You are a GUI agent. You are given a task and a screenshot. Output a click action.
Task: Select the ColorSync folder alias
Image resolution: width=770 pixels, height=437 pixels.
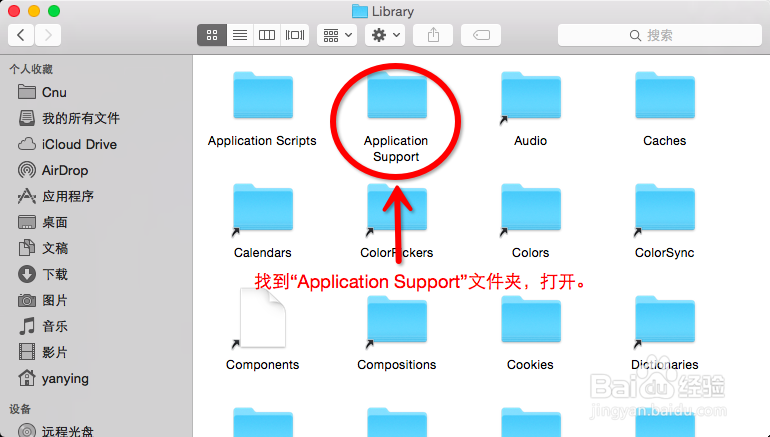coord(665,208)
